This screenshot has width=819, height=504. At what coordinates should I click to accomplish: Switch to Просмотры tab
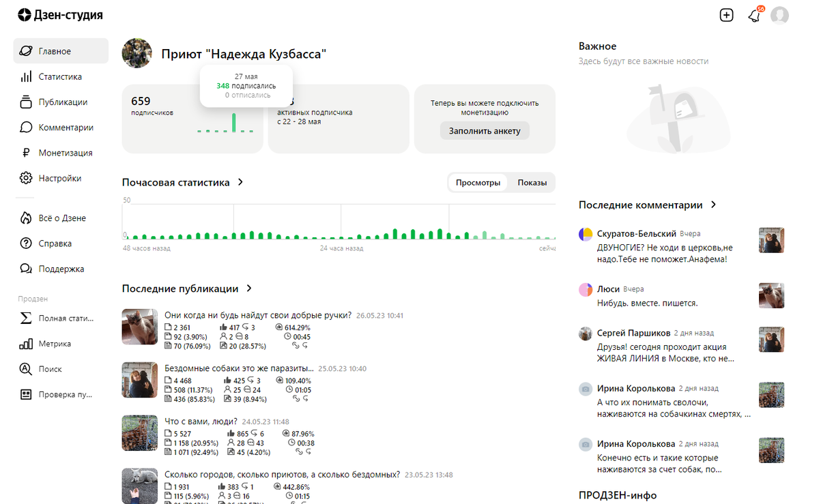[x=478, y=182]
